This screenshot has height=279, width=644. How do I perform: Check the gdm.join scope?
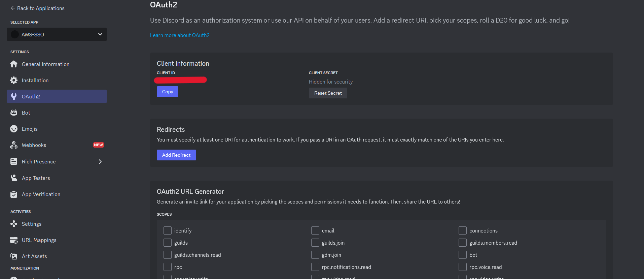pyautogui.click(x=315, y=255)
